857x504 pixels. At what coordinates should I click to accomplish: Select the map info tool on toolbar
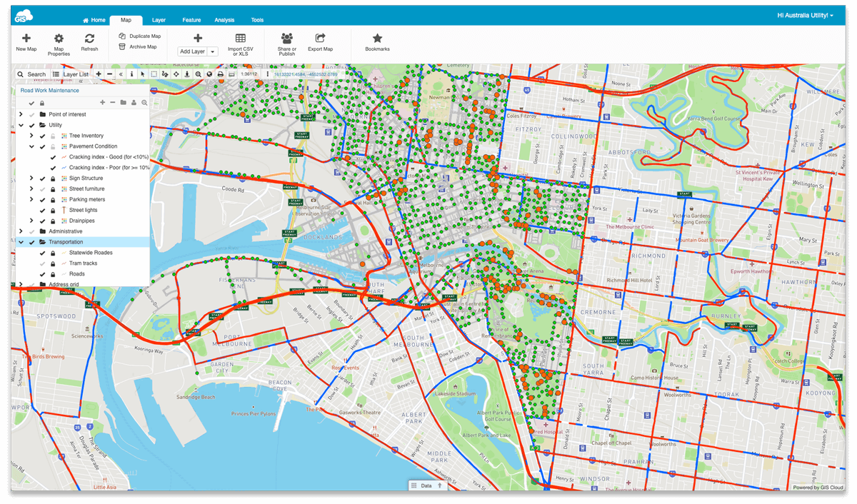coord(131,74)
